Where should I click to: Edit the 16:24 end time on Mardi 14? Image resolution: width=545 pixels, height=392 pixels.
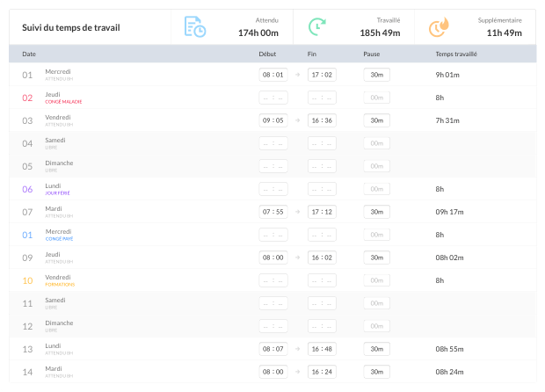click(322, 372)
